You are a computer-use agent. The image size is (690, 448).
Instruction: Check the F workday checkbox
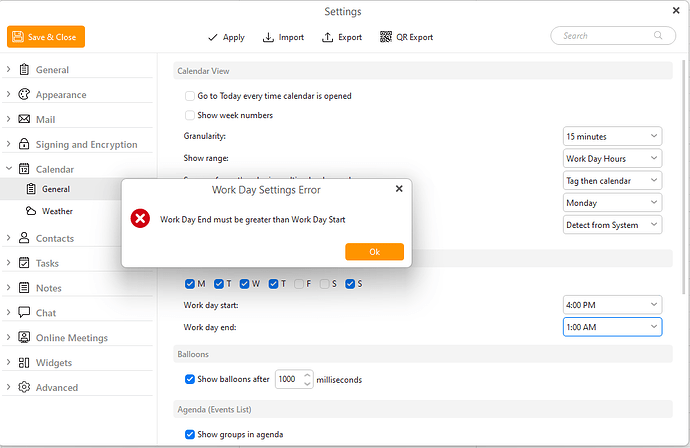coord(299,284)
